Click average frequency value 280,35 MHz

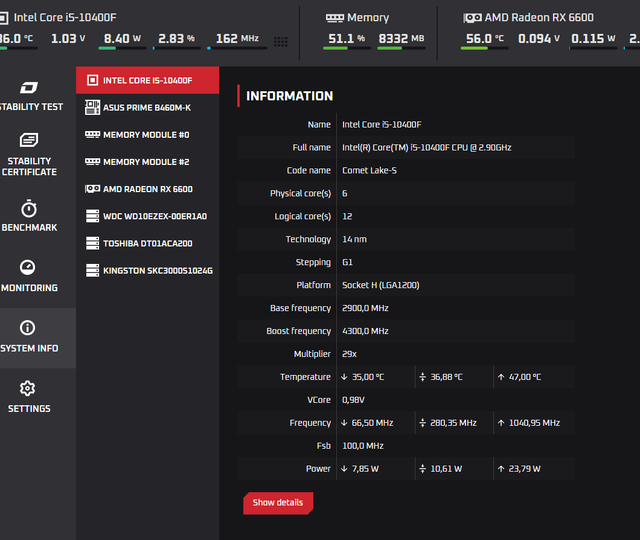(453, 423)
